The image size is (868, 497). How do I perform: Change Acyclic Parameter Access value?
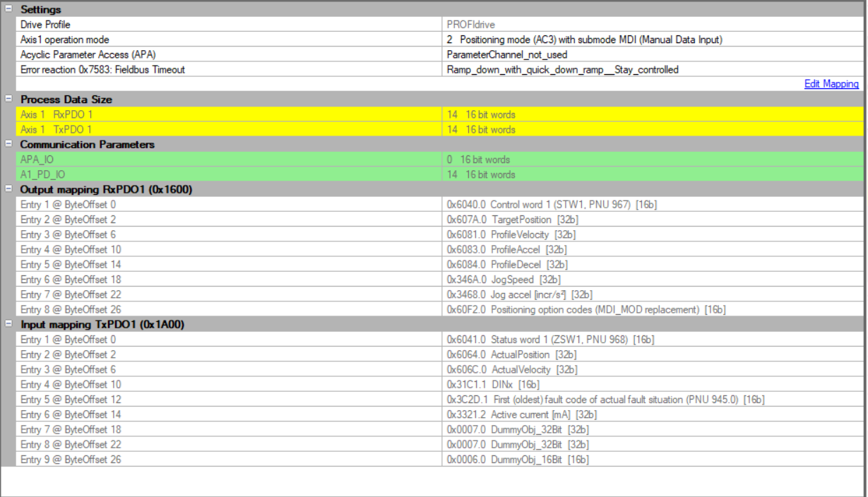point(506,54)
